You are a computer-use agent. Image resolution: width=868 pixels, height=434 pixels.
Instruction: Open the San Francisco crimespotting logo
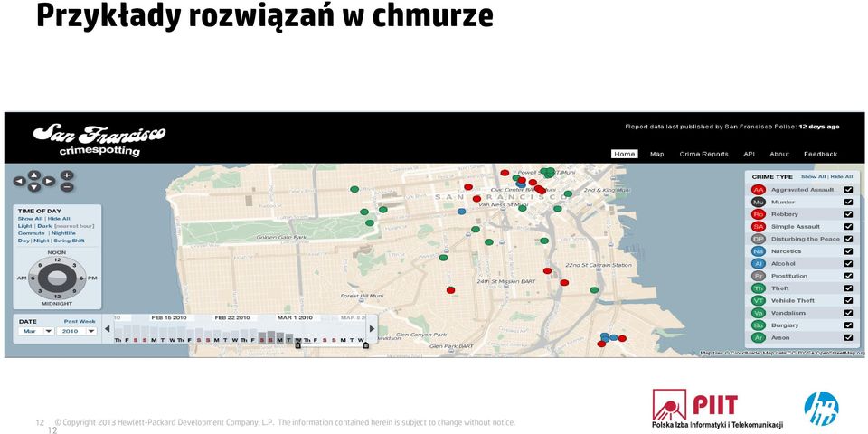[x=99, y=140]
